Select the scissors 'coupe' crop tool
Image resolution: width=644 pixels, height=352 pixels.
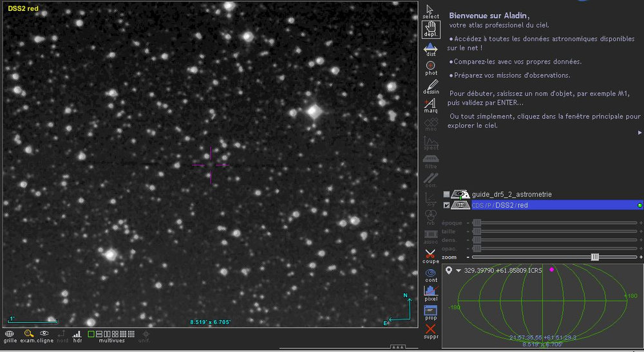[x=430, y=256]
